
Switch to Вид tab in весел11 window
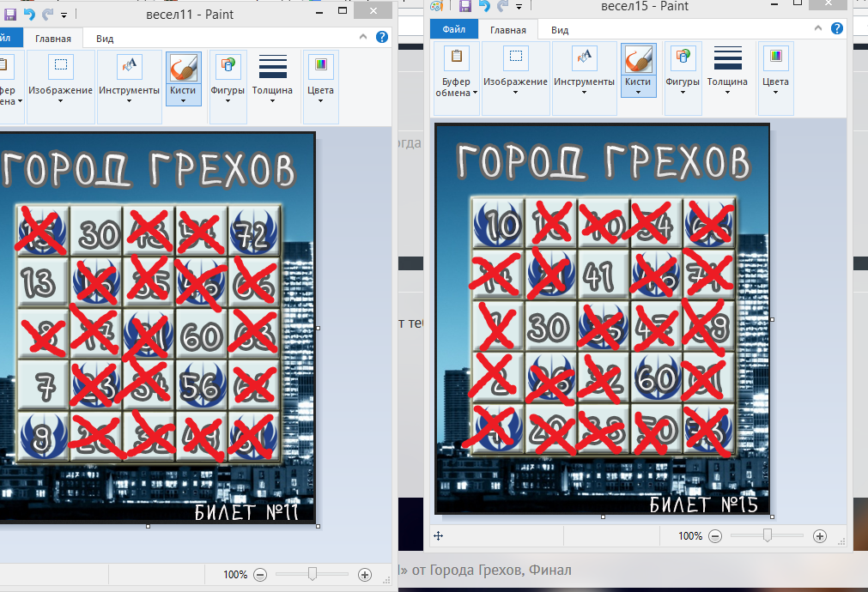[105, 39]
